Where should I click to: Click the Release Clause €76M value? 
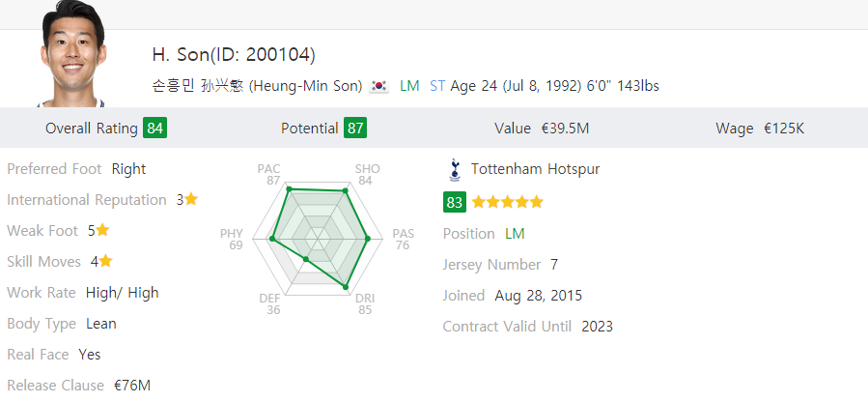click(132, 385)
